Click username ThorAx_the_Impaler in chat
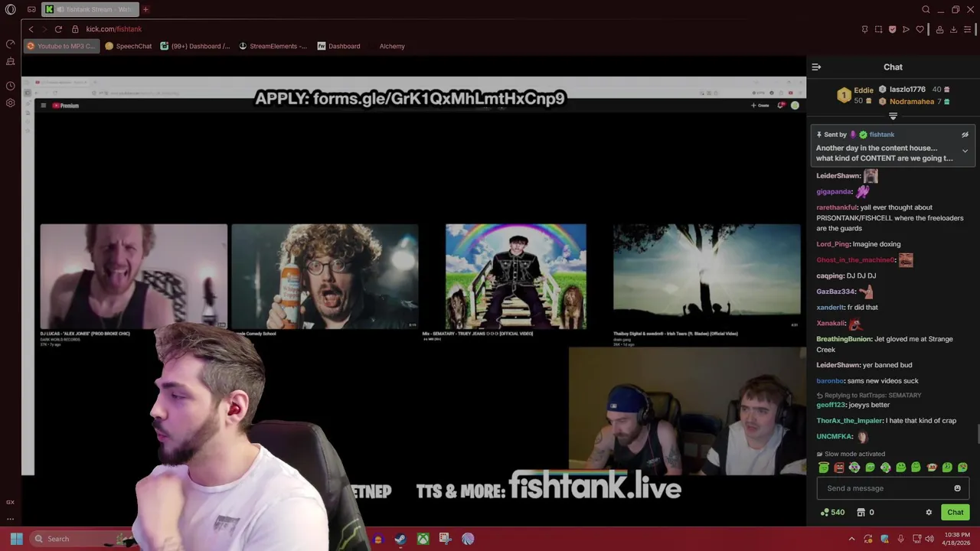Screen dimensions: 980x551 [849, 421]
